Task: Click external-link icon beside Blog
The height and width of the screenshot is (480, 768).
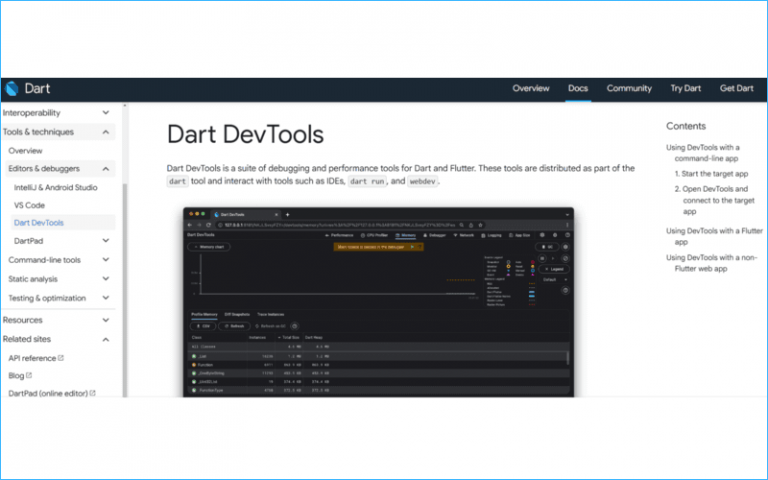Action: point(29,375)
